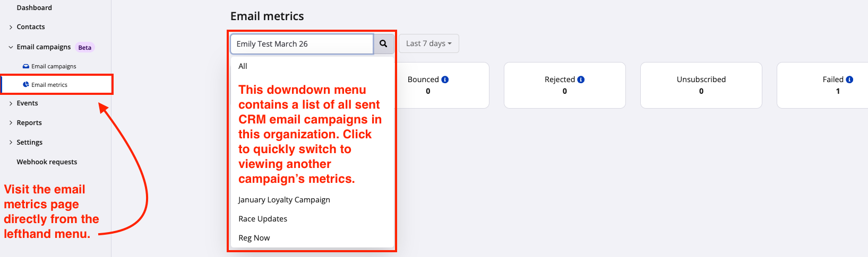Open Dashboard from the sidebar
Viewport: 868px width, 257px height.
[35, 8]
